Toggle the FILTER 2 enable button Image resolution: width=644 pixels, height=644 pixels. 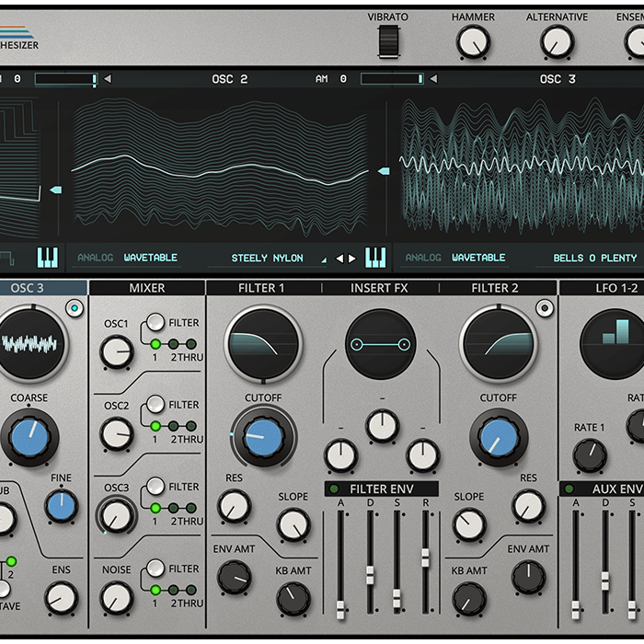[545, 308]
